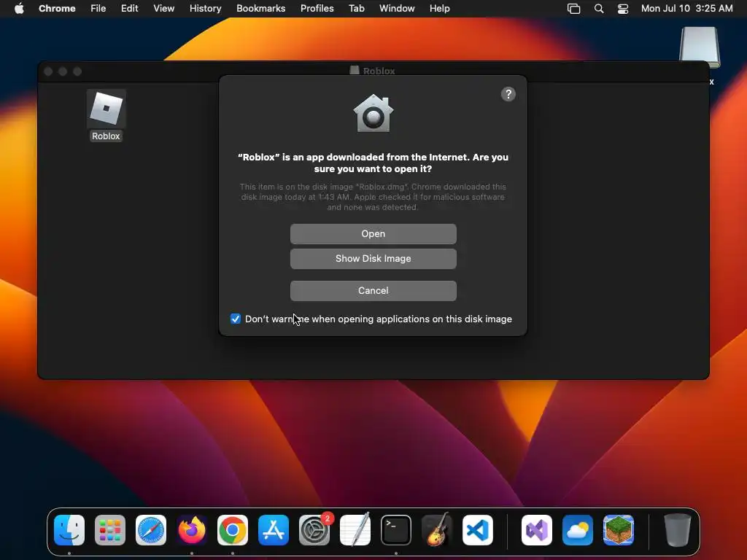Click the Roblox window title folder icon
Image resolution: width=747 pixels, height=560 pixels.
[354, 71]
